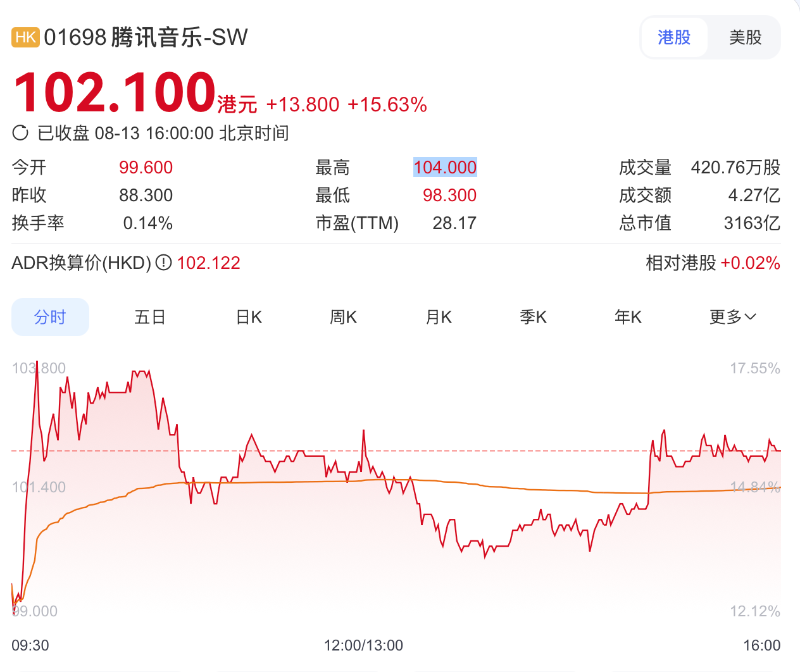Click the highlighted 最高 value 104.000
Image resolution: width=800 pixels, height=672 pixels.
[445, 167]
